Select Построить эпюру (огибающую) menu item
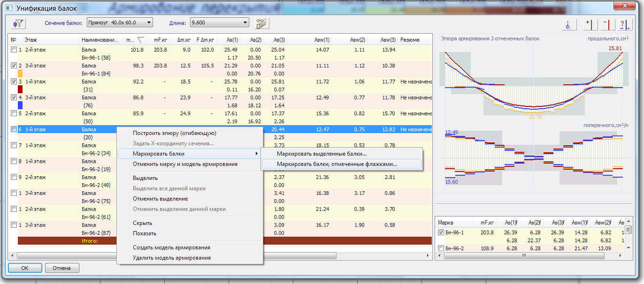This screenshot has height=284, width=644. tap(174, 133)
